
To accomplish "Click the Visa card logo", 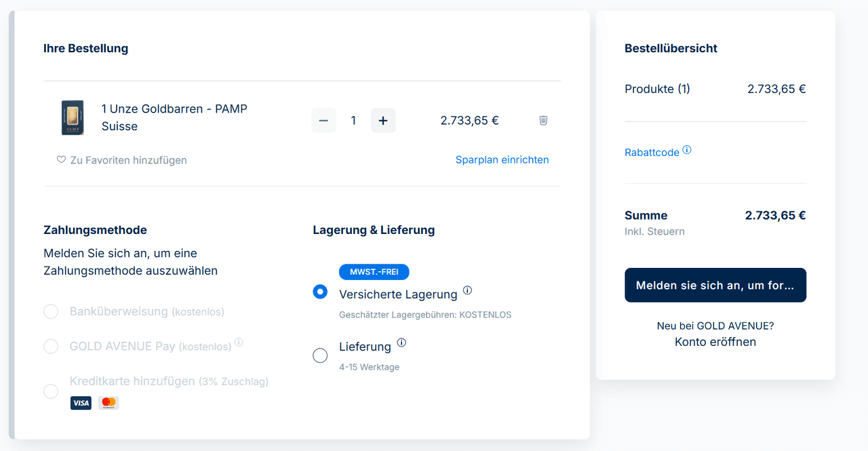I will 81,403.
